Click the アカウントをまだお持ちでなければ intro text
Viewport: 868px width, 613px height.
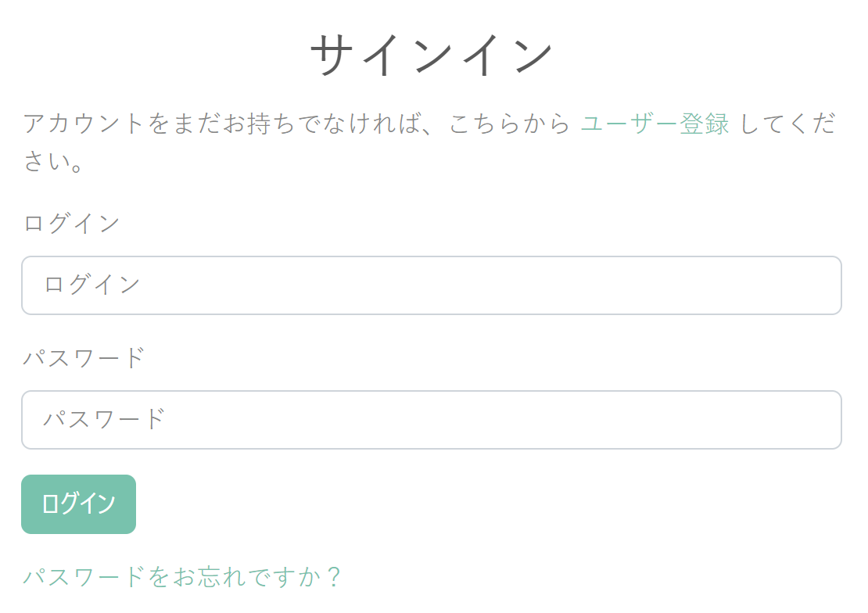221,124
